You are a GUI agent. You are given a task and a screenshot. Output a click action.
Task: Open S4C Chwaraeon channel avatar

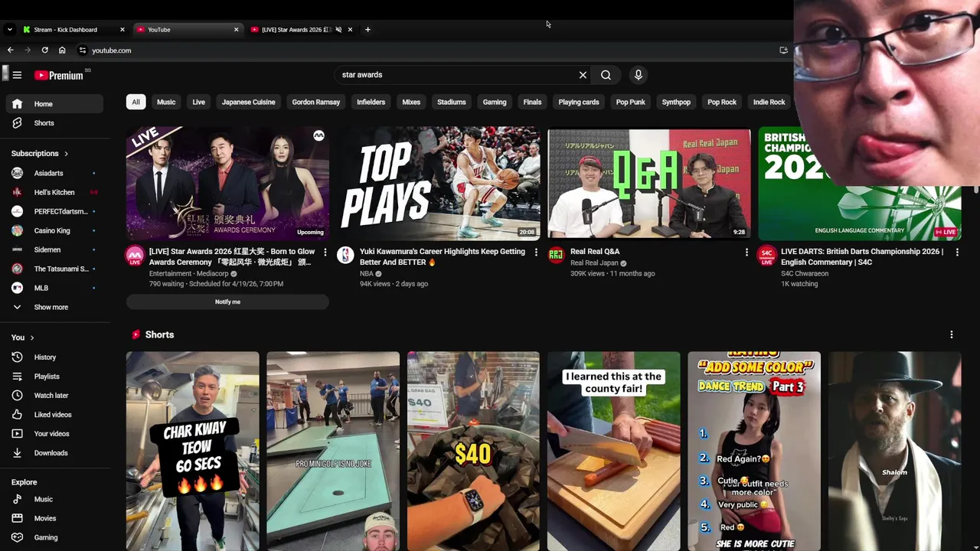pos(767,256)
